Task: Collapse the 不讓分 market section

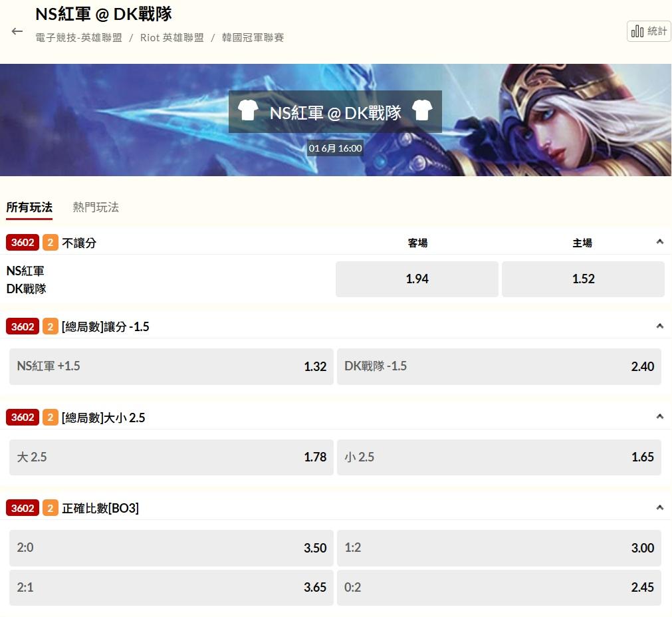Action: tap(659, 242)
